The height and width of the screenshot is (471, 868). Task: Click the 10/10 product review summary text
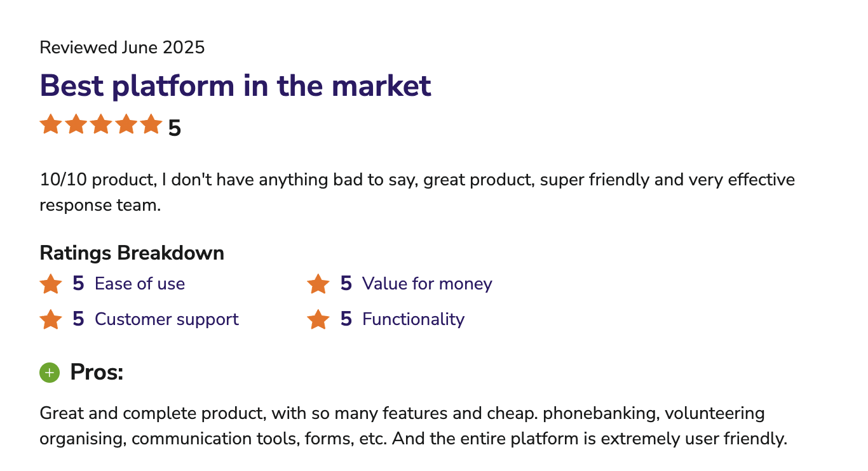coord(417,192)
